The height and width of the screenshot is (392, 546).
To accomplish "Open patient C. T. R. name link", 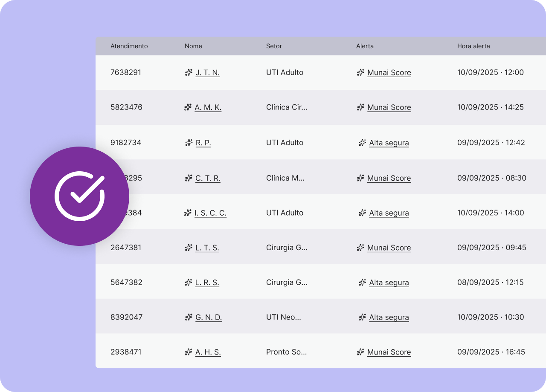I will pyautogui.click(x=208, y=178).
